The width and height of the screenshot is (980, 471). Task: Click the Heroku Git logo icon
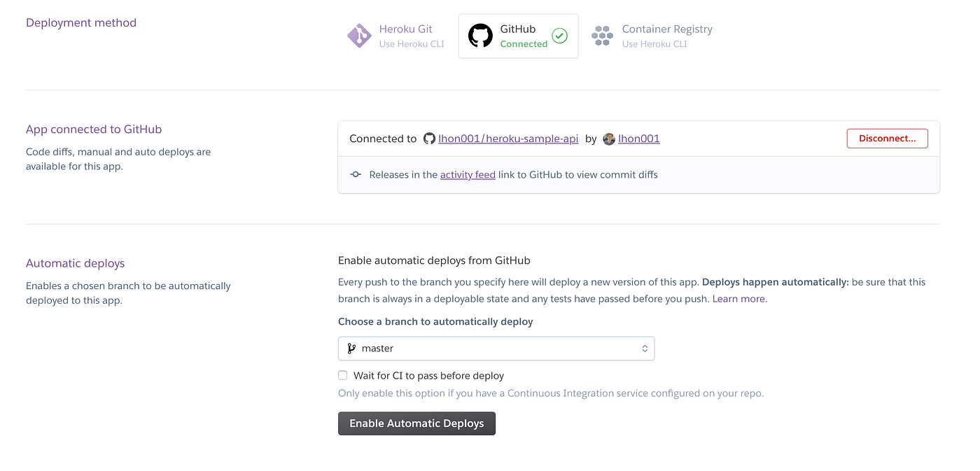tap(359, 36)
